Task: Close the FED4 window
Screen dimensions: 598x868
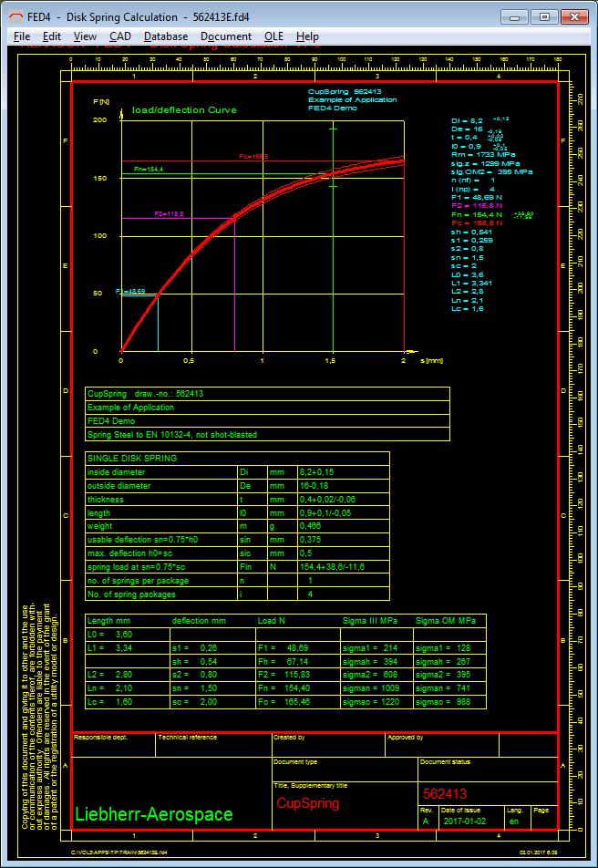Action: (573, 17)
